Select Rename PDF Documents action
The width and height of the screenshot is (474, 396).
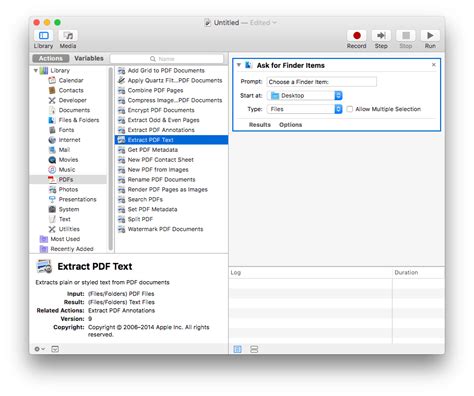161,179
